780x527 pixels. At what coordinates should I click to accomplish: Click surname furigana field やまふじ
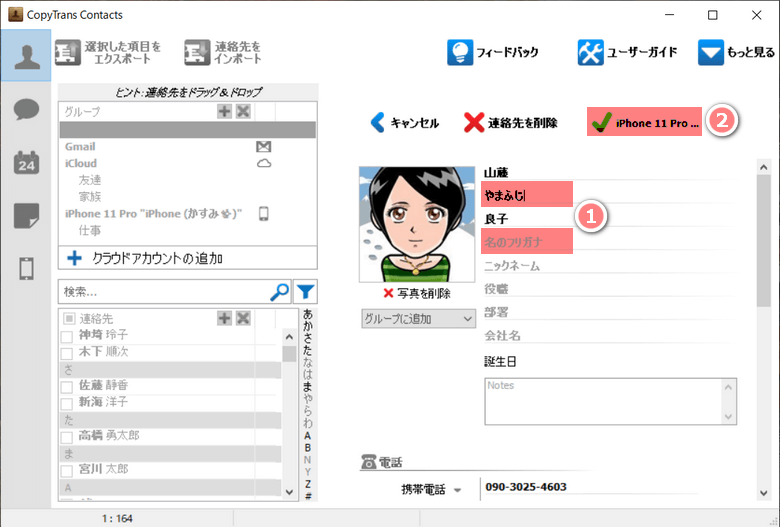tap(527, 195)
